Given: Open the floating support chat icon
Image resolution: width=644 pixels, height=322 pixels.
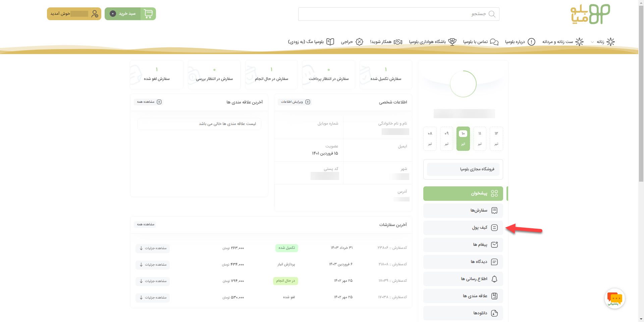Looking at the screenshot, I should 614,298.
